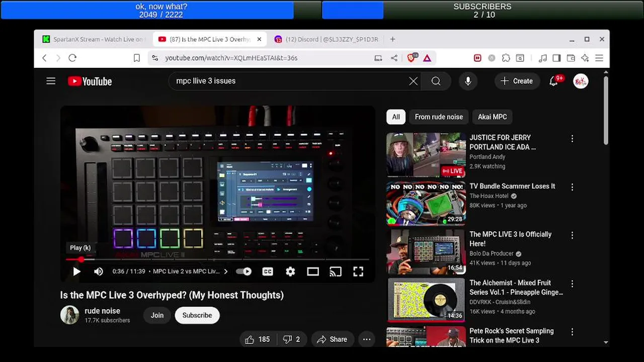
Task: Open options for TV Bundle Scammer video
Action: point(572,187)
